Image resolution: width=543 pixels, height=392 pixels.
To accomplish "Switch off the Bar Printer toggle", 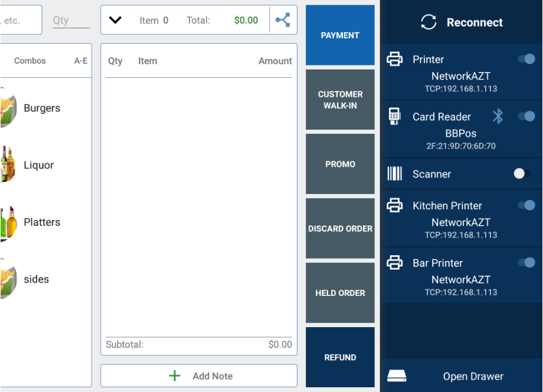I will (526, 263).
